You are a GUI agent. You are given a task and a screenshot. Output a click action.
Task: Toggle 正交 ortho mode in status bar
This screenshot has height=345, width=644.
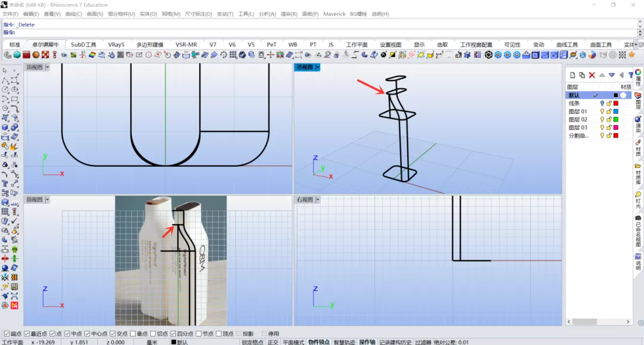pyautogui.click(x=273, y=342)
